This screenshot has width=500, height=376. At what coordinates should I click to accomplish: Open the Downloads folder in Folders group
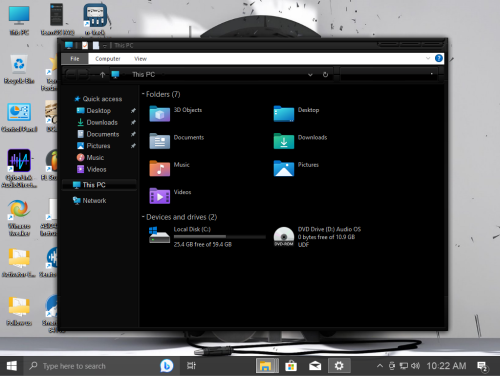click(x=284, y=141)
